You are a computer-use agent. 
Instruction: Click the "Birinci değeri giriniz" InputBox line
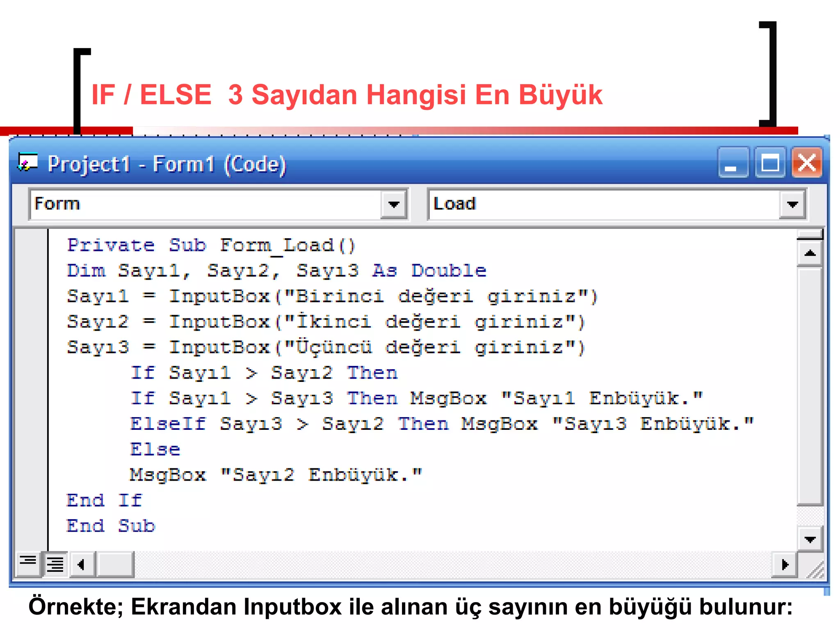point(333,297)
